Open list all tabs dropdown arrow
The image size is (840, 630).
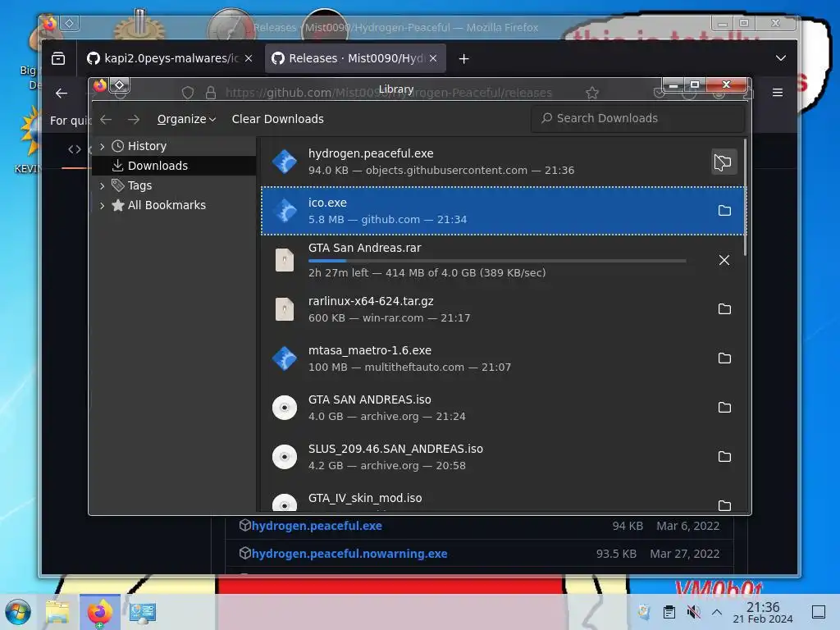[781, 58]
